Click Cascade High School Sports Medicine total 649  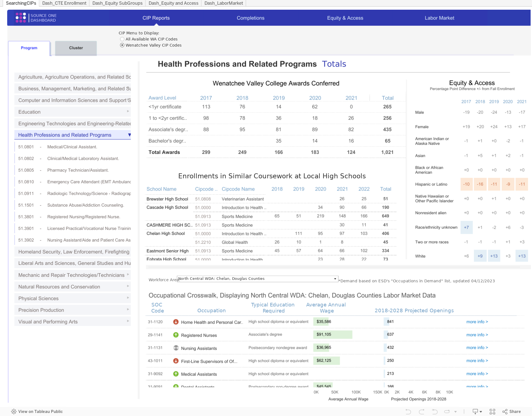tap(385, 216)
